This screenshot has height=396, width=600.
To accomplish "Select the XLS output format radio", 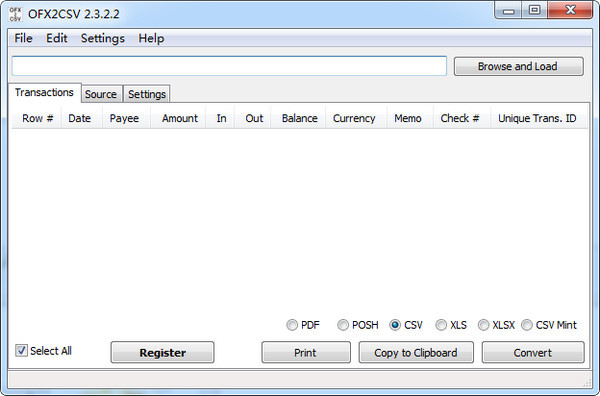I will [441, 325].
